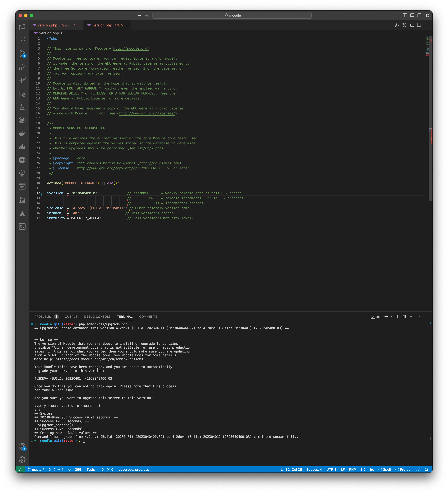The height and width of the screenshot is (493, 448).
Task: Close the bottom panel
Action: tap(426, 316)
